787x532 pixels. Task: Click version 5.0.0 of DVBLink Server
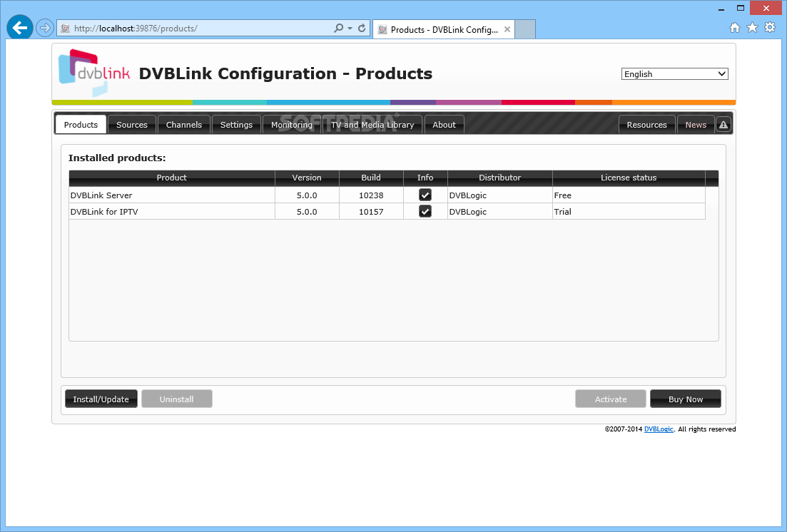click(x=307, y=195)
